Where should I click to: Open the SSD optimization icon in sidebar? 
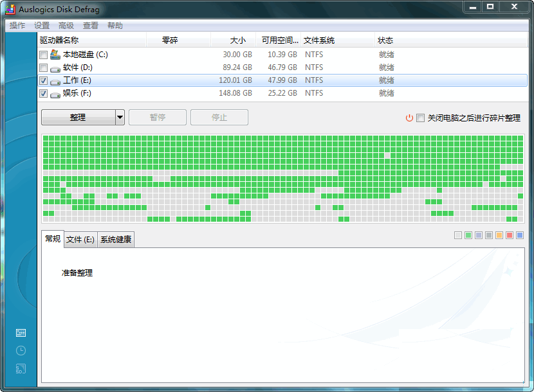coord(21,368)
